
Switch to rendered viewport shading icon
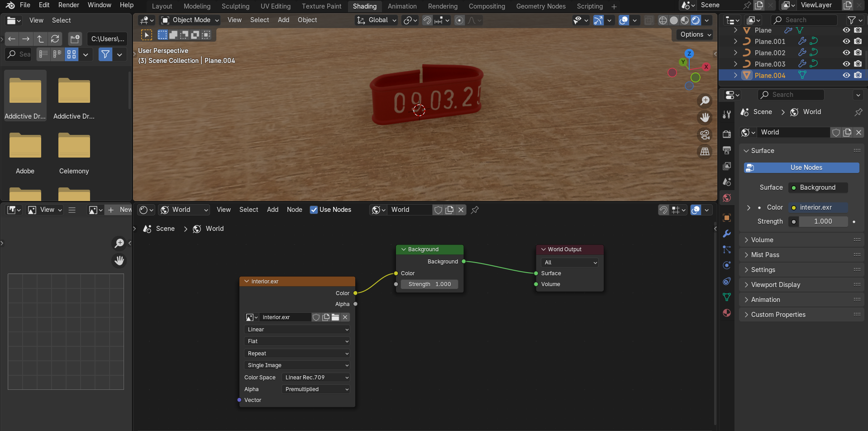pyautogui.click(x=696, y=20)
